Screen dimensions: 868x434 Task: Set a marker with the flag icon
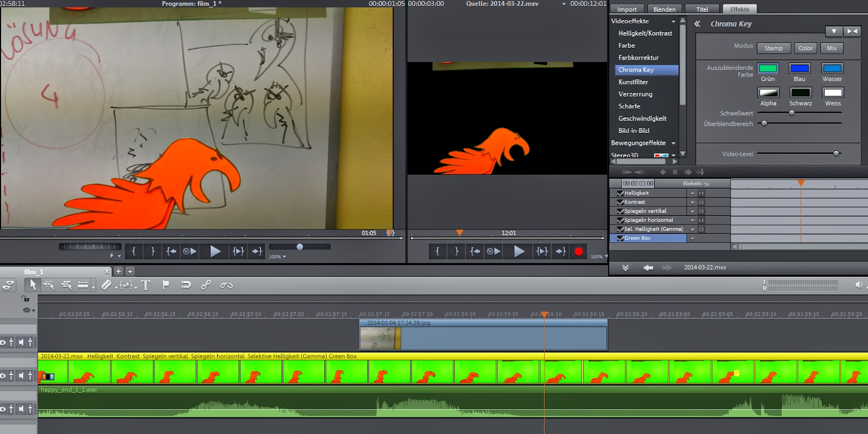click(166, 285)
